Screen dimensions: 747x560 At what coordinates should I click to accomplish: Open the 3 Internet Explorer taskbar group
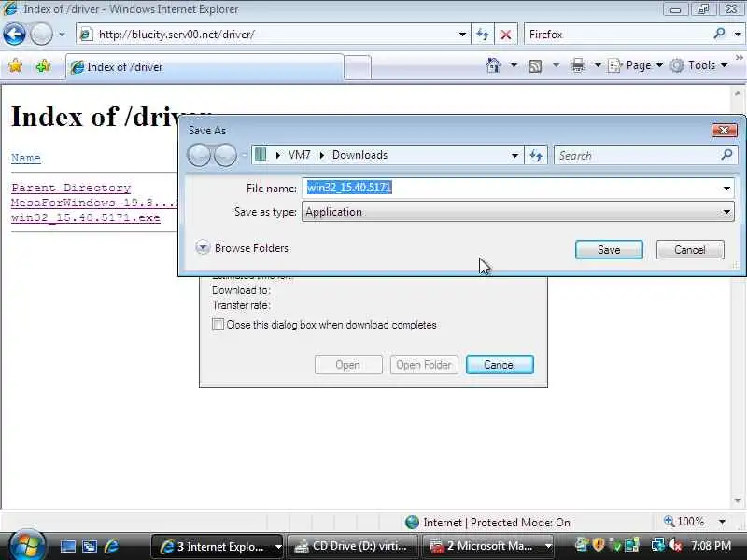(x=218, y=546)
